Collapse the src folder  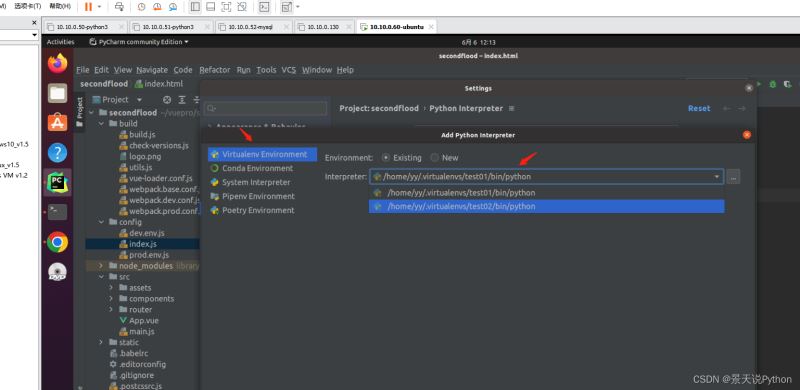101,277
